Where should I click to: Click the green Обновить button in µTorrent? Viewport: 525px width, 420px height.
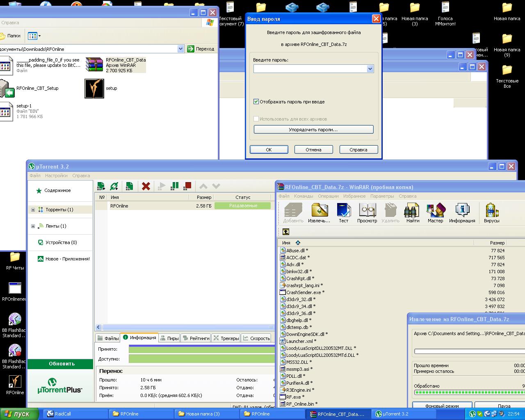(60, 364)
